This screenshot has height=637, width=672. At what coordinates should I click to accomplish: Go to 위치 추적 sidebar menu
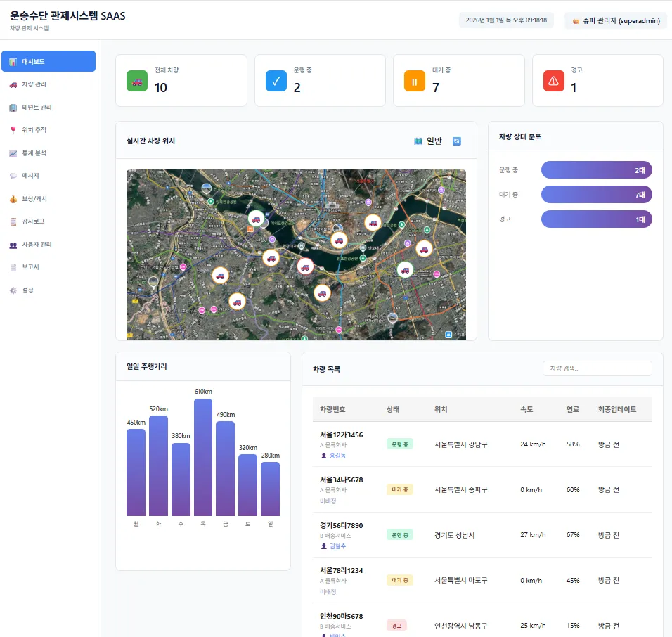[x=34, y=130]
